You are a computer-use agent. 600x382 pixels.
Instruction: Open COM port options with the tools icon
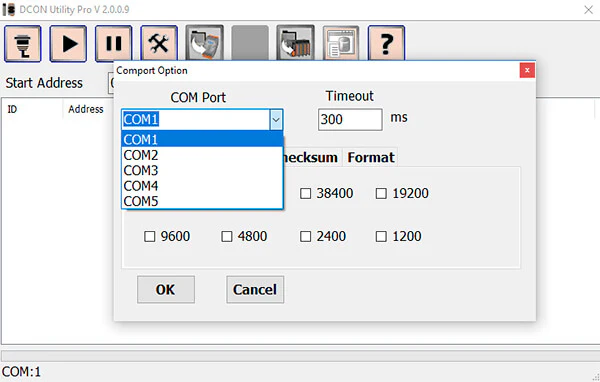point(159,44)
